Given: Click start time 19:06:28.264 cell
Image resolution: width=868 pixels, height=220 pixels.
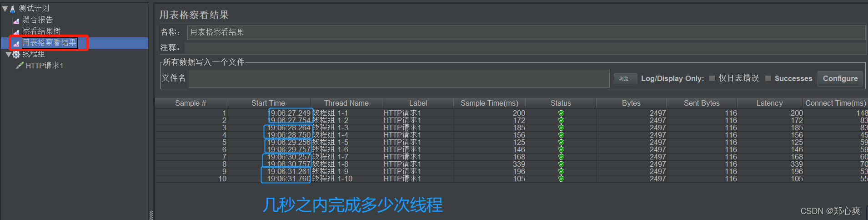Looking at the screenshot, I should point(269,128).
